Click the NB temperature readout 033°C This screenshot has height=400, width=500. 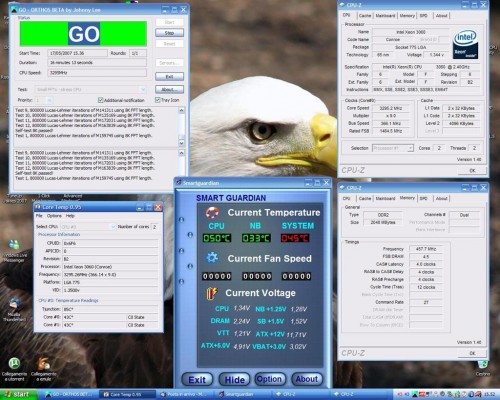pos(256,238)
